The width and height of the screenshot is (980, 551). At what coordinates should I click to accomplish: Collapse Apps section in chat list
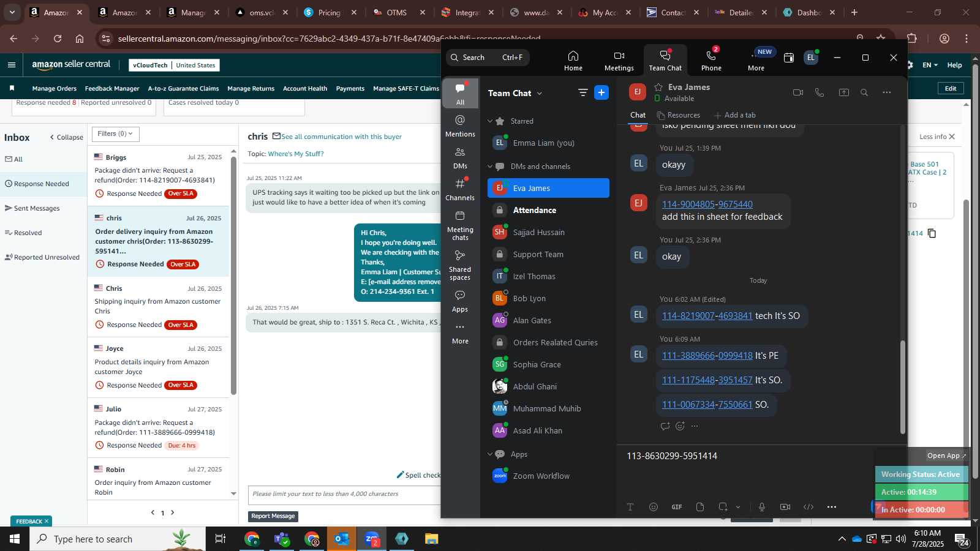(x=490, y=454)
